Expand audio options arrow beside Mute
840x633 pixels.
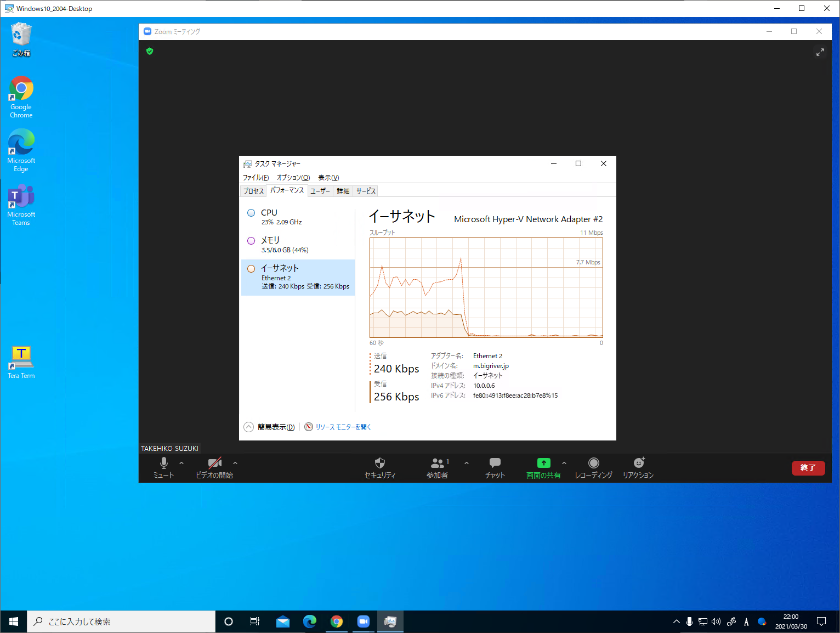181,463
